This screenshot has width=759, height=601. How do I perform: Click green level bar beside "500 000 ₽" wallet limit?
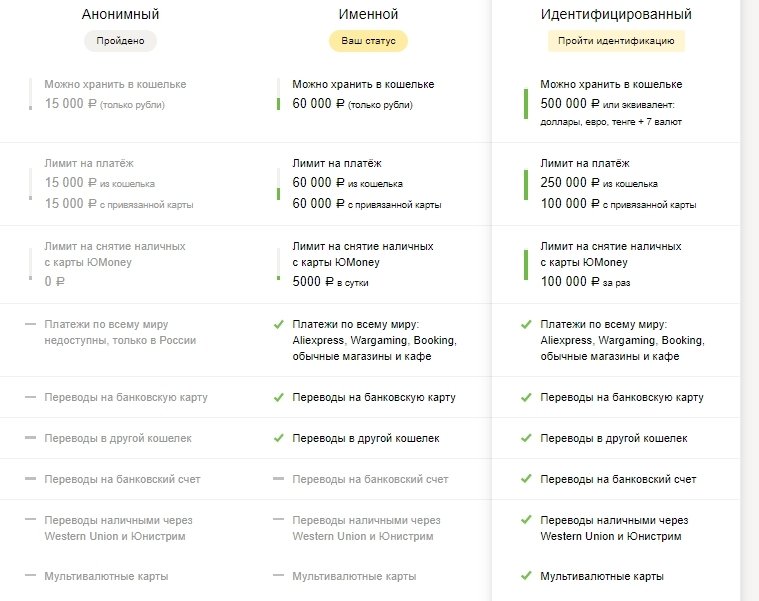coord(526,103)
